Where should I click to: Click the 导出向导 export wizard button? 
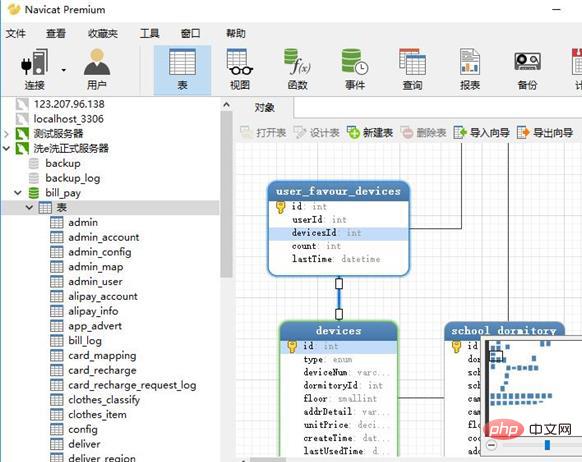click(545, 132)
